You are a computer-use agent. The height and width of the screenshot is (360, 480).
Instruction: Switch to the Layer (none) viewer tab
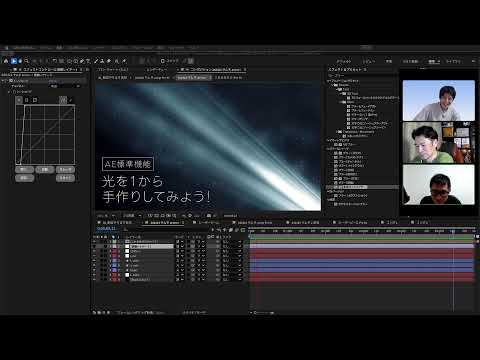point(157,70)
